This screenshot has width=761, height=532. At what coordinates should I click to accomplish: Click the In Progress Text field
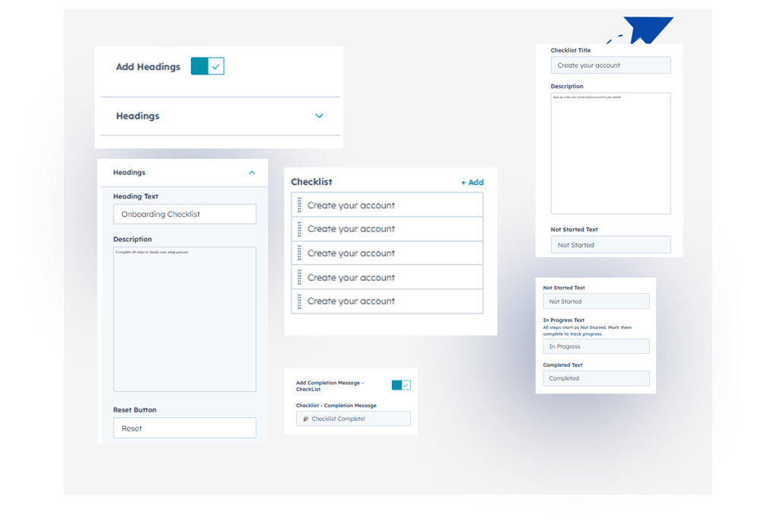[x=596, y=346]
